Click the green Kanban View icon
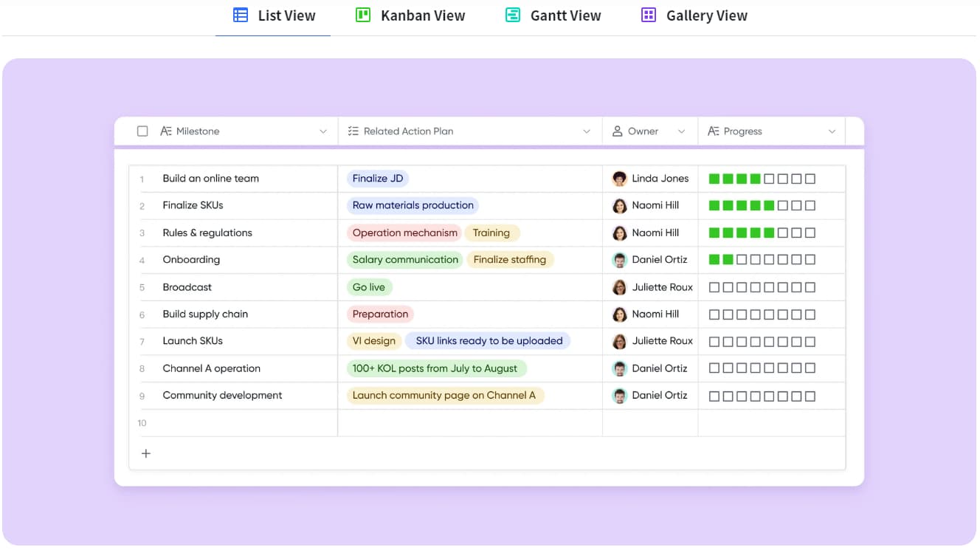 (363, 15)
